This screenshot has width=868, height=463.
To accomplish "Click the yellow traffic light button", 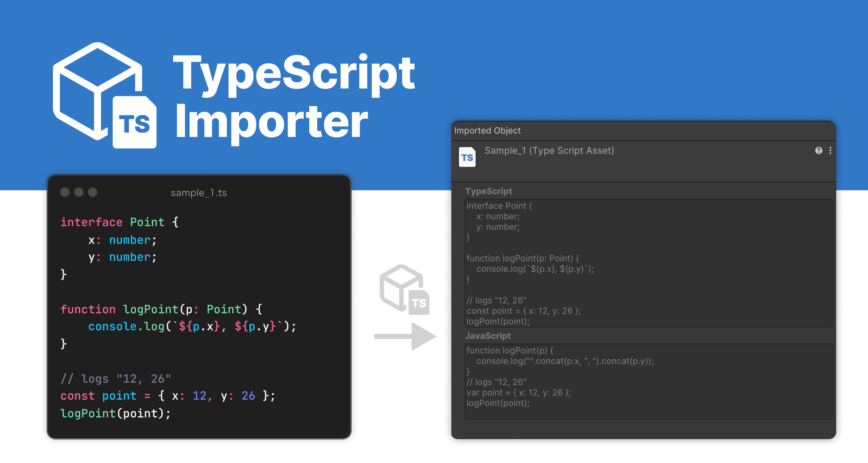I will 79,192.
